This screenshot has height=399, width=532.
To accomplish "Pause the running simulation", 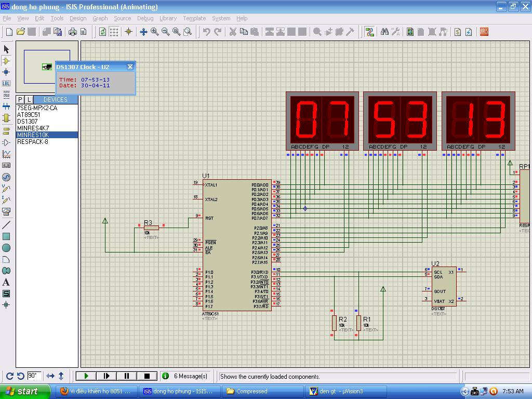I will [126, 376].
